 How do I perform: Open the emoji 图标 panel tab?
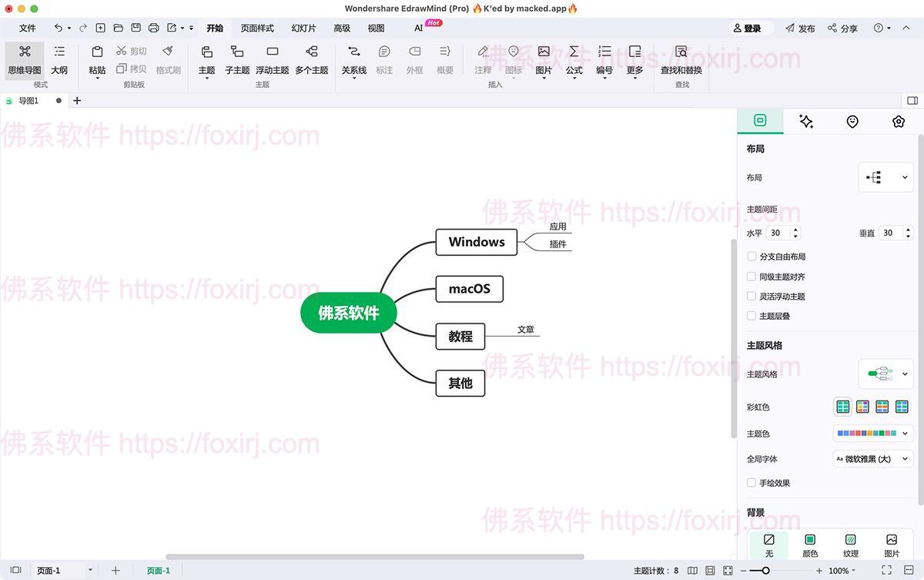click(852, 121)
